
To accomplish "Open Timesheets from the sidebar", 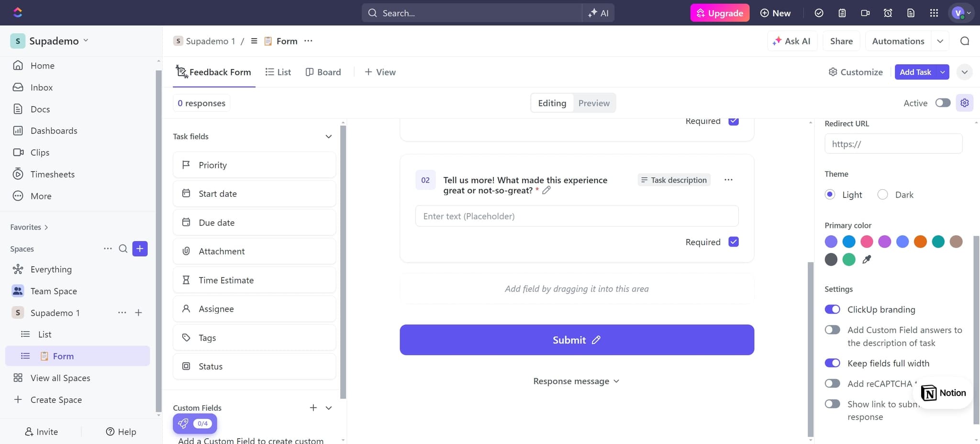I will pos(52,174).
